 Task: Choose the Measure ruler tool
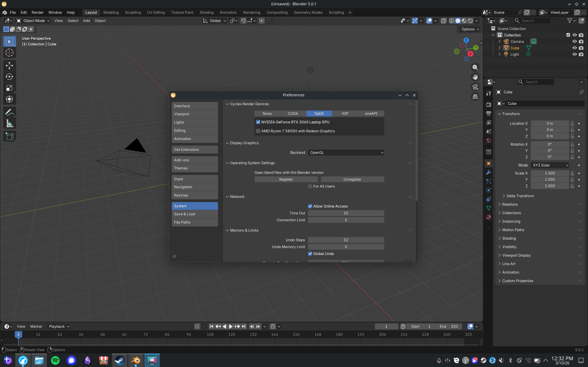click(x=9, y=124)
